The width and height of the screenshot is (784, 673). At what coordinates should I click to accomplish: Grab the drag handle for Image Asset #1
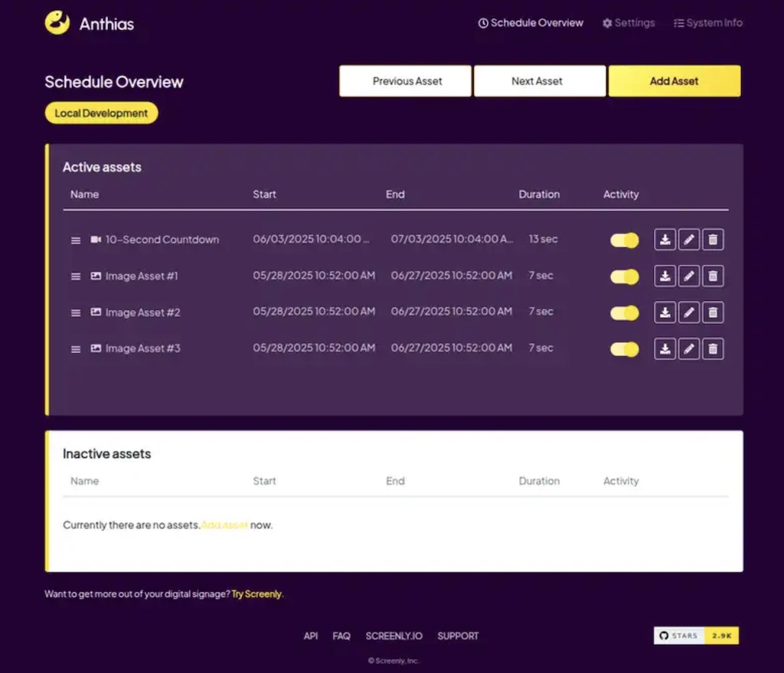(x=76, y=276)
